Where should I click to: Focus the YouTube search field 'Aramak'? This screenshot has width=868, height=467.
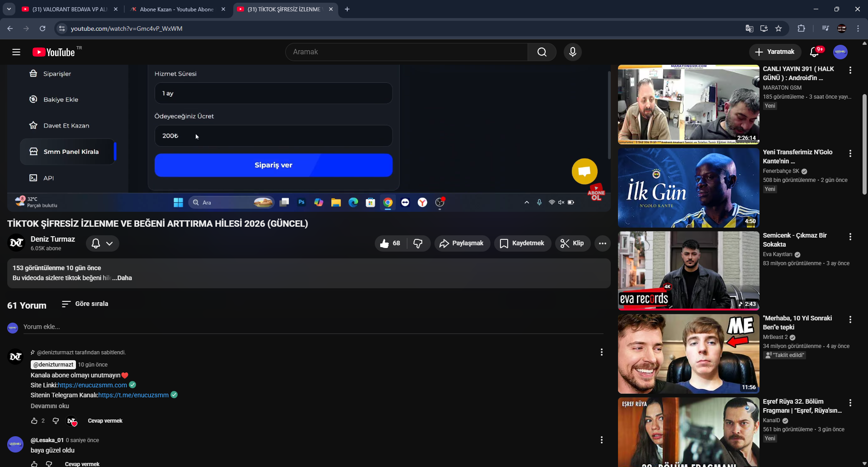[406, 52]
